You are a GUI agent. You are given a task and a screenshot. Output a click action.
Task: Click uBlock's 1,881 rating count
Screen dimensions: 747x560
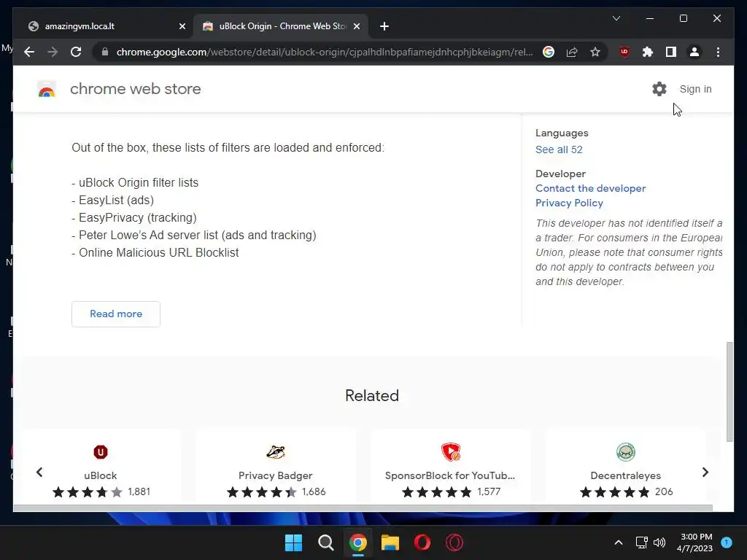pyautogui.click(x=139, y=491)
